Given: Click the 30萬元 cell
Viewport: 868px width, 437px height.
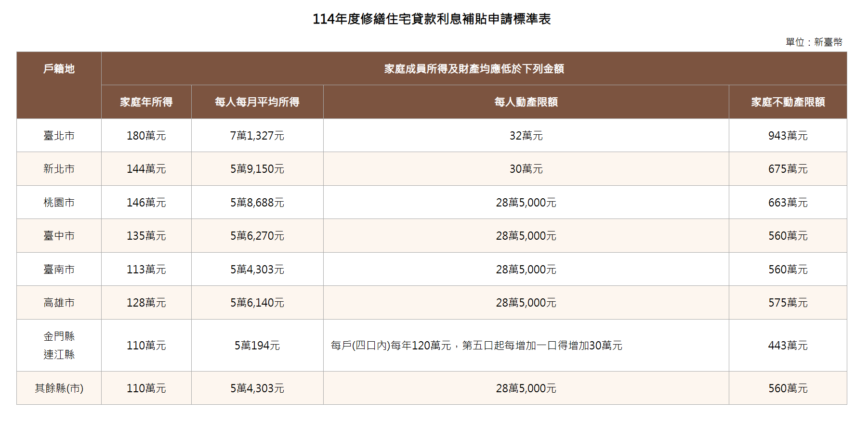Looking at the screenshot, I should (x=526, y=169).
